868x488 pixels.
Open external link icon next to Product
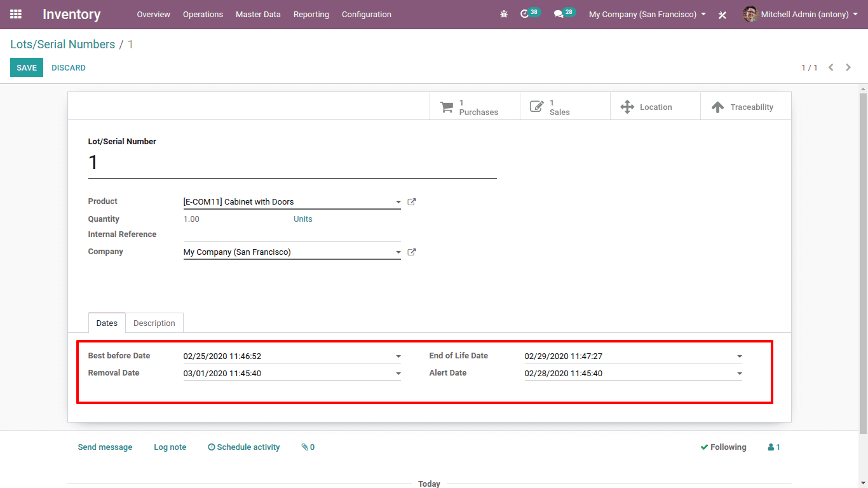point(412,202)
